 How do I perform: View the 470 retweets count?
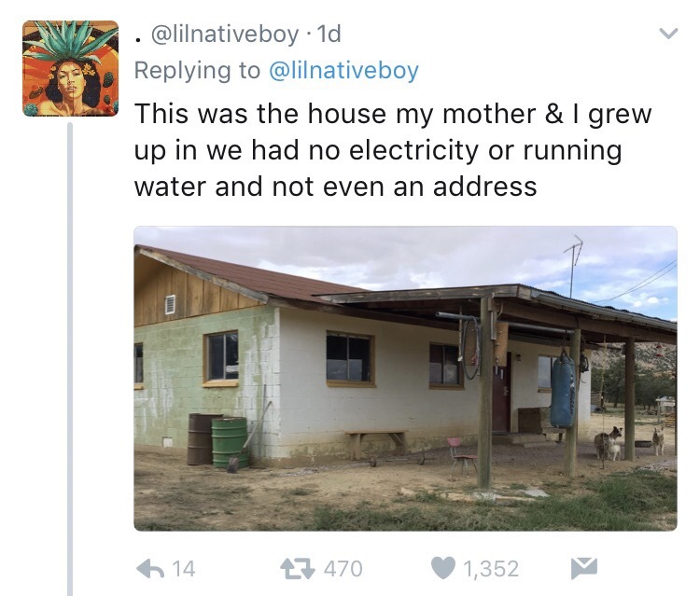coord(343,568)
